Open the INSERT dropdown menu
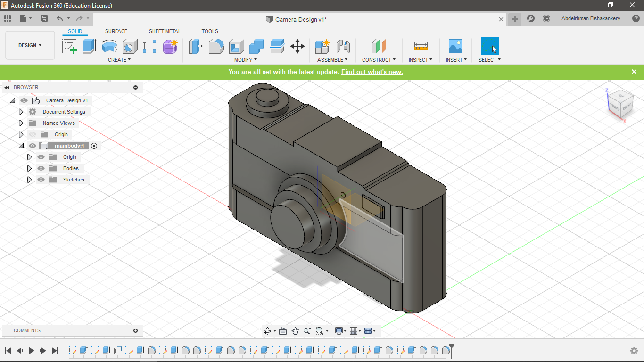644x362 pixels. [x=456, y=60]
